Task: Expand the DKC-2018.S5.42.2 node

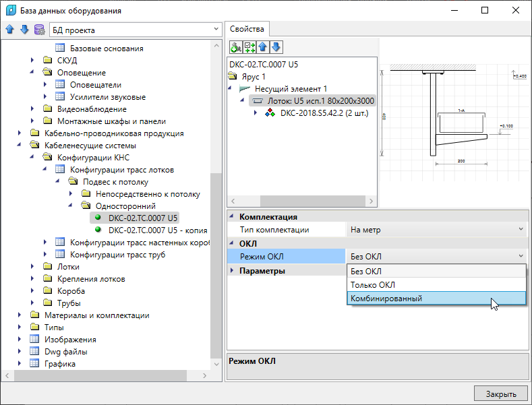Action: (x=256, y=113)
